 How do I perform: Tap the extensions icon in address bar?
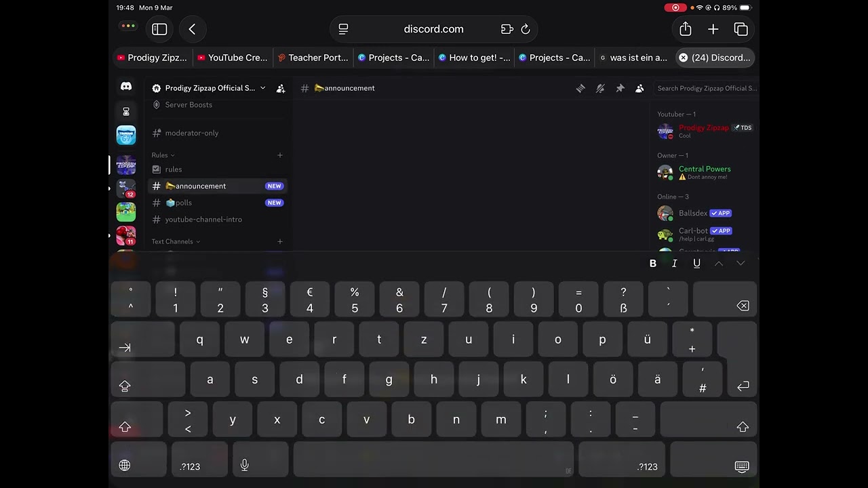pyautogui.click(x=507, y=29)
